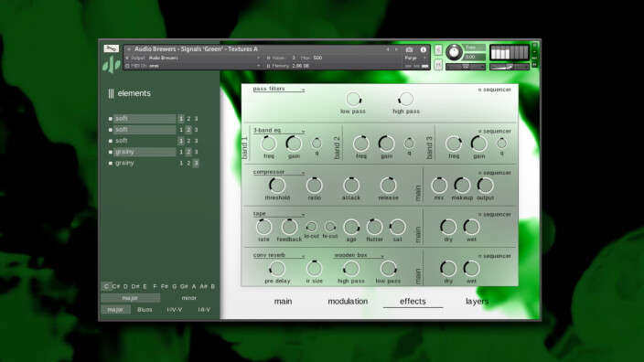Open the wooden box impulse dropdown

359,255
